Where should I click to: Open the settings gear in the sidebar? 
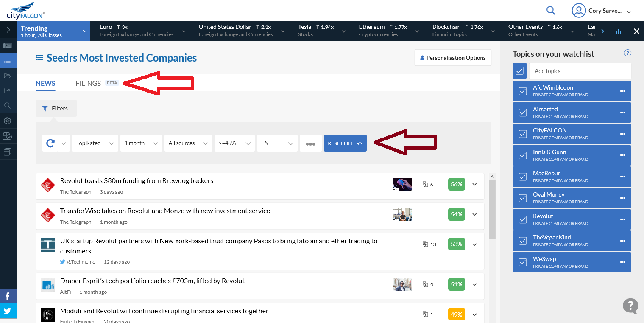[x=8, y=121]
